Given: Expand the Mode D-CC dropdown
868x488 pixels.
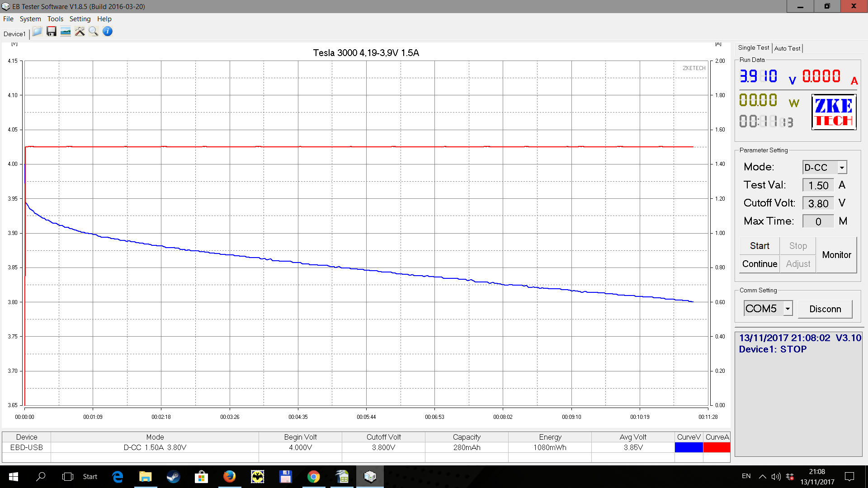Looking at the screenshot, I should (x=842, y=168).
